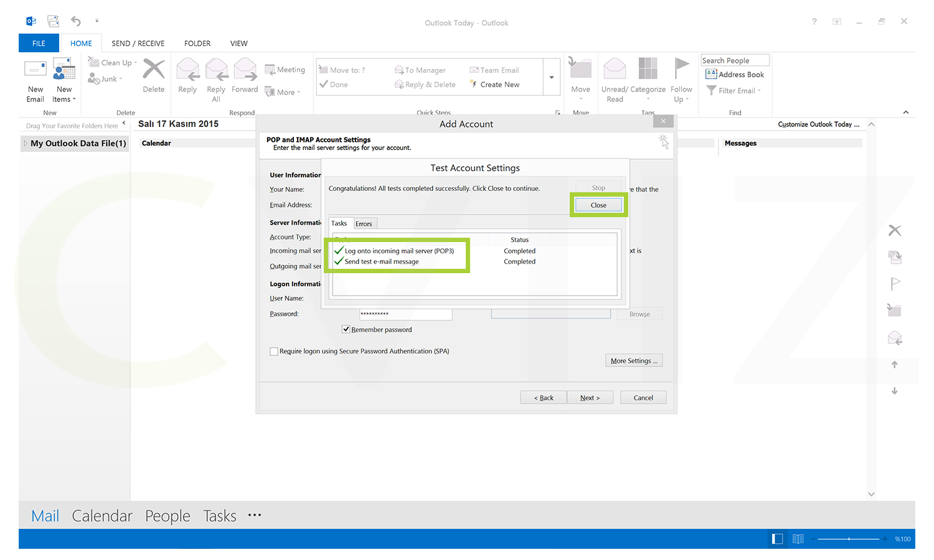The image size is (934, 560).
Task: Switch to SEND / RECEIVE tab
Action: (x=138, y=43)
